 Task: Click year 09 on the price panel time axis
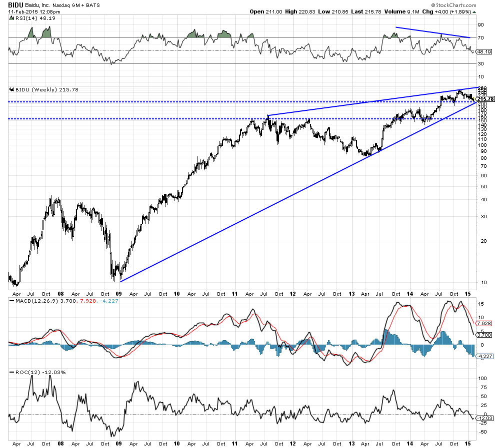(x=118, y=294)
